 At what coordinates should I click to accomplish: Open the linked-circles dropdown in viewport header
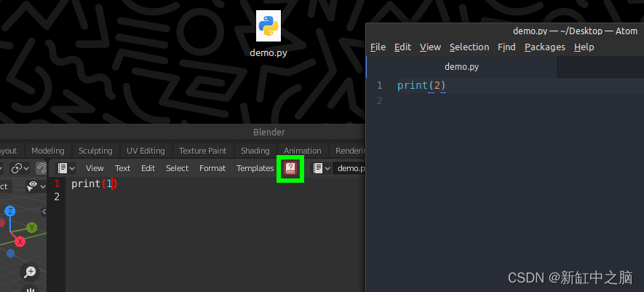pyautogui.click(x=20, y=168)
